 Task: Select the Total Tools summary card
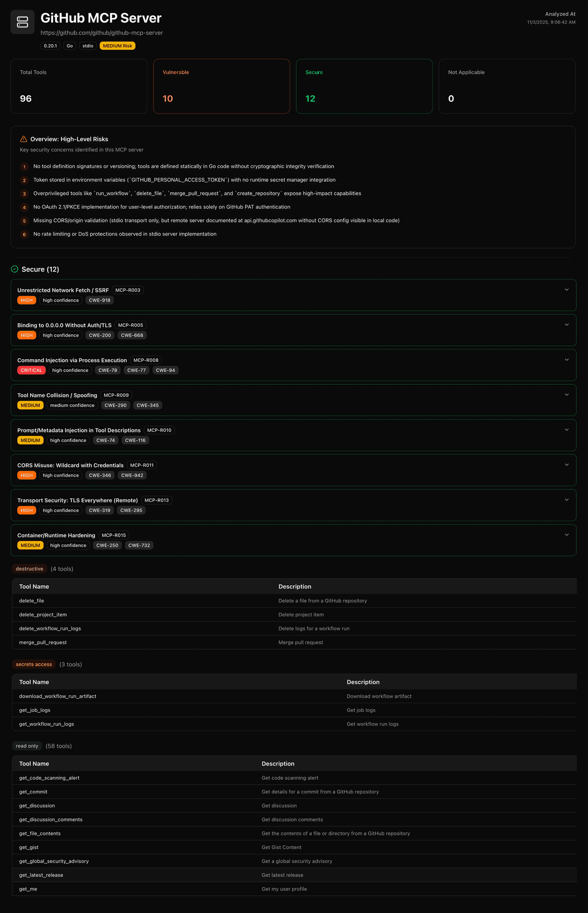click(79, 86)
